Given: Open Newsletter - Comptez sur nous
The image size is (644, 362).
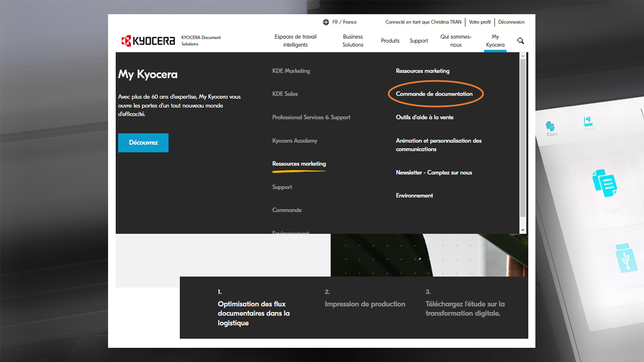Looking at the screenshot, I should point(434,173).
